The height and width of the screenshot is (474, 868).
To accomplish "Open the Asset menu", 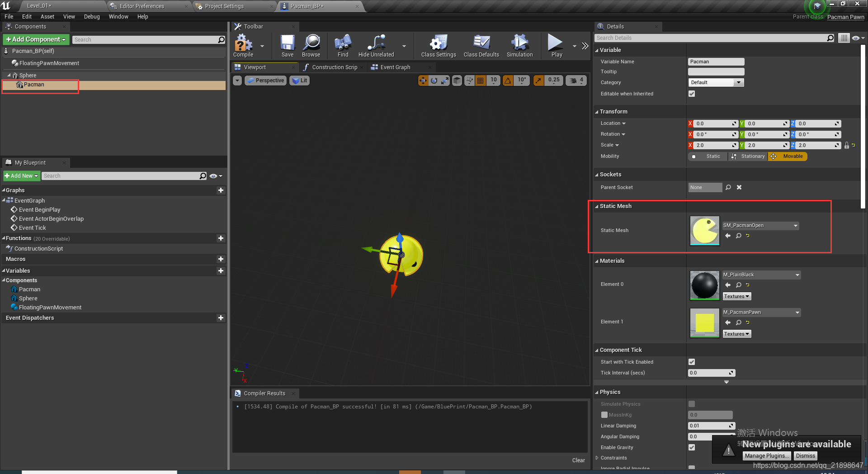I will 47,17.
